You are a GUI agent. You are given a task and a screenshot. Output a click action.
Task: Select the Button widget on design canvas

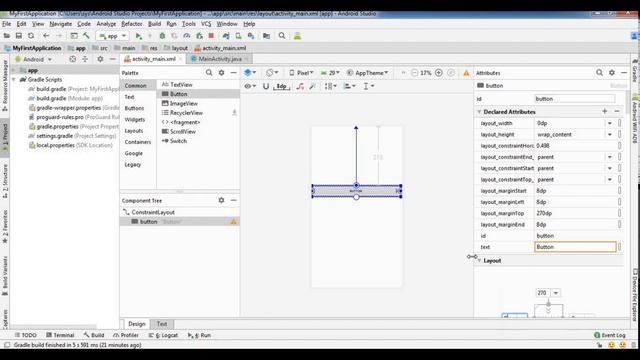pyautogui.click(x=356, y=191)
